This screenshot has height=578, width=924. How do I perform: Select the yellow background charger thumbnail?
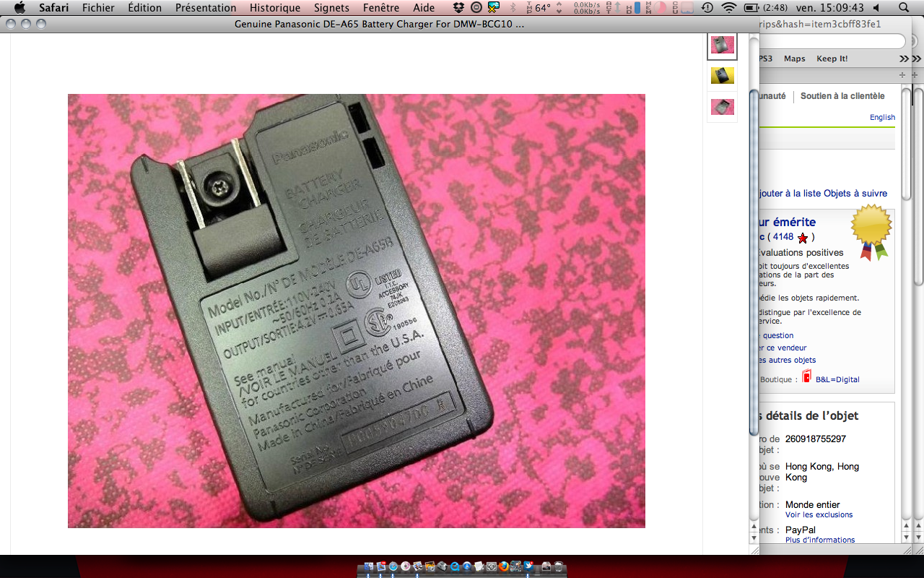coord(722,75)
